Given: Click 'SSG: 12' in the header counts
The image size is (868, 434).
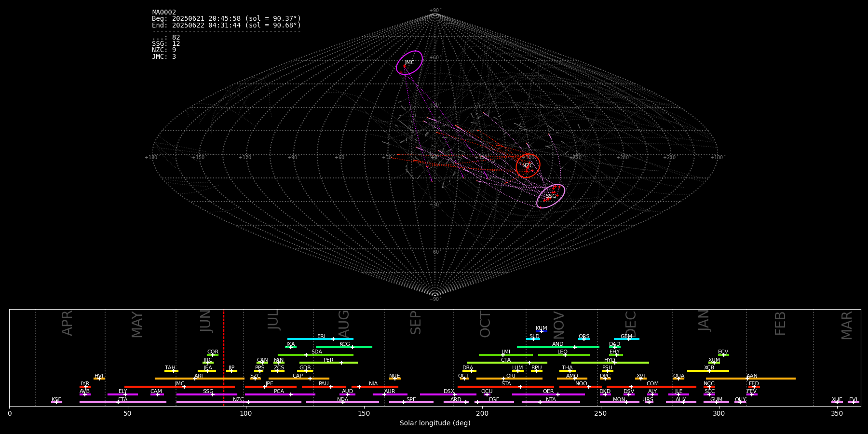Looking at the screenshot, I should coord(166,44).
